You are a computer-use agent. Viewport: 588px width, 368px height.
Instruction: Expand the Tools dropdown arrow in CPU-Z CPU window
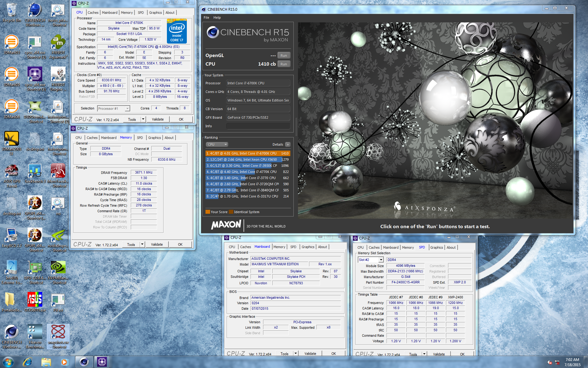[x=143, y=119]
